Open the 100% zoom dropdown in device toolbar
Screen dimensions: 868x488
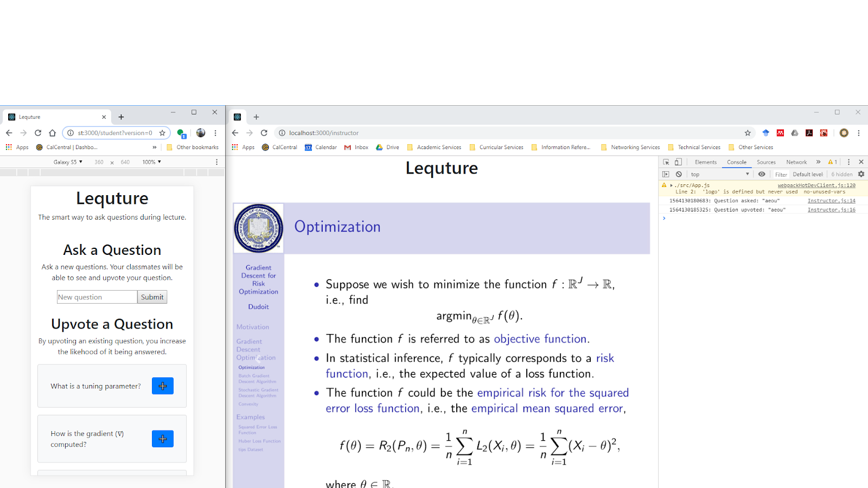tap(152, 162)
